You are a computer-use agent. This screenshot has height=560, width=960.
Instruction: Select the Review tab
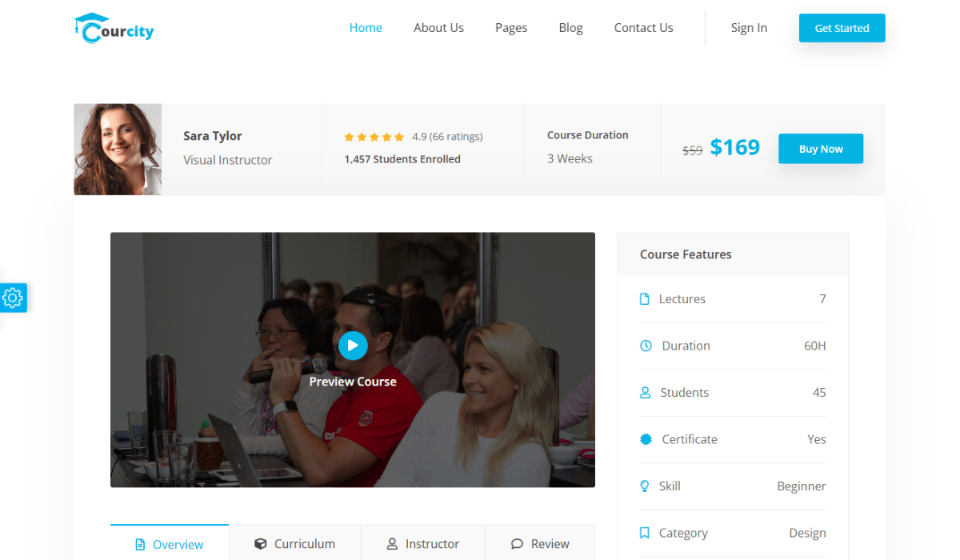point(540,544)
